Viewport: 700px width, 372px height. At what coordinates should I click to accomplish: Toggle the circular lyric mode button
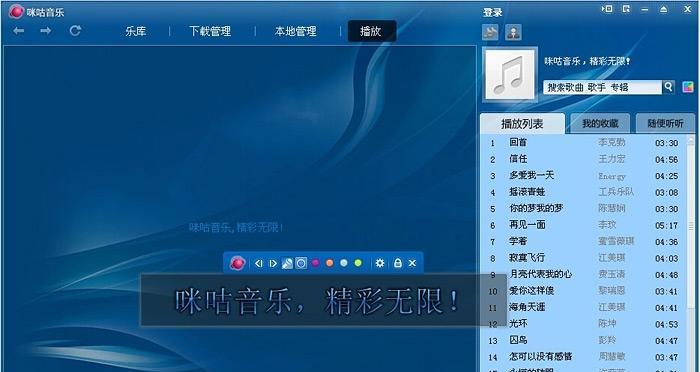click(x=301, y=263)
